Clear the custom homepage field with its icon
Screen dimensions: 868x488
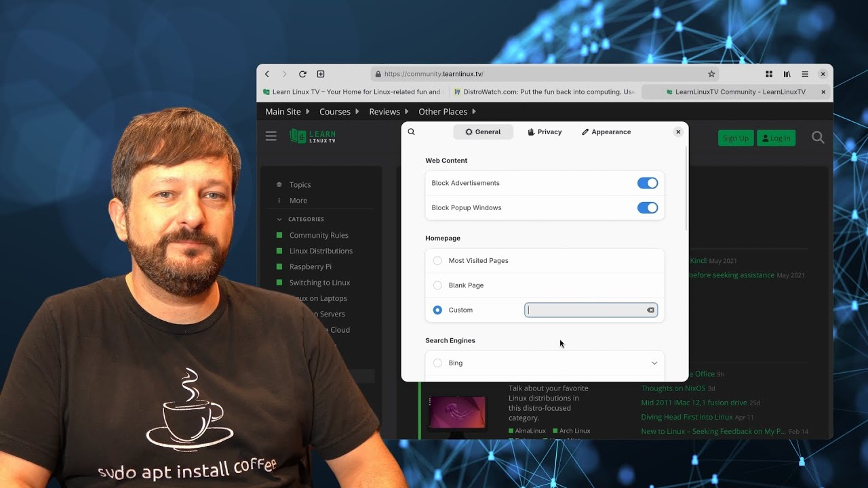650,310
